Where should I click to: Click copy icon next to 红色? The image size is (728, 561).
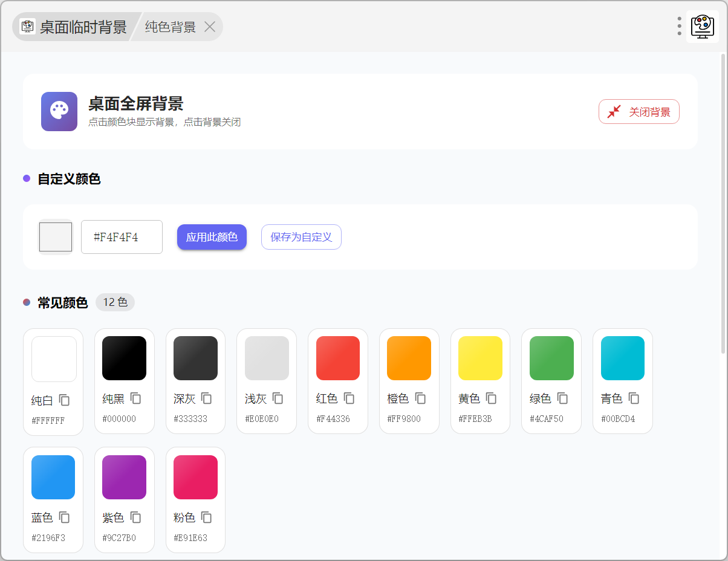point(349,398)
